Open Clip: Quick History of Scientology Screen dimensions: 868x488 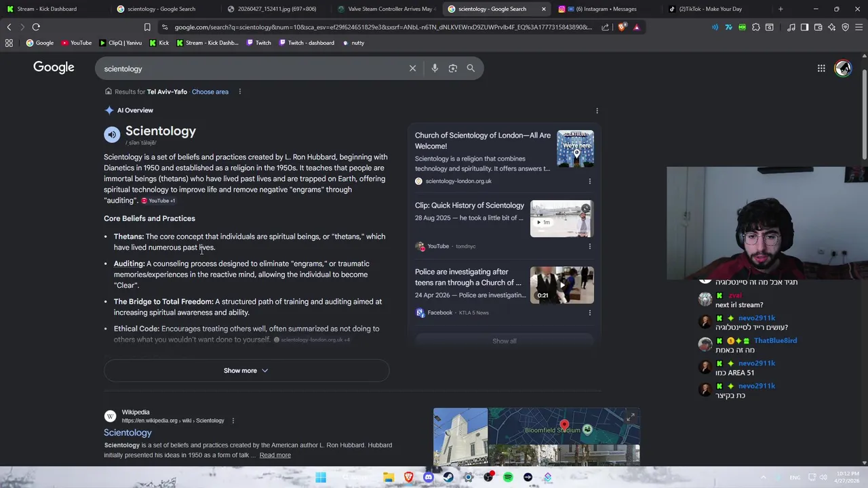(x=469, y=205)
